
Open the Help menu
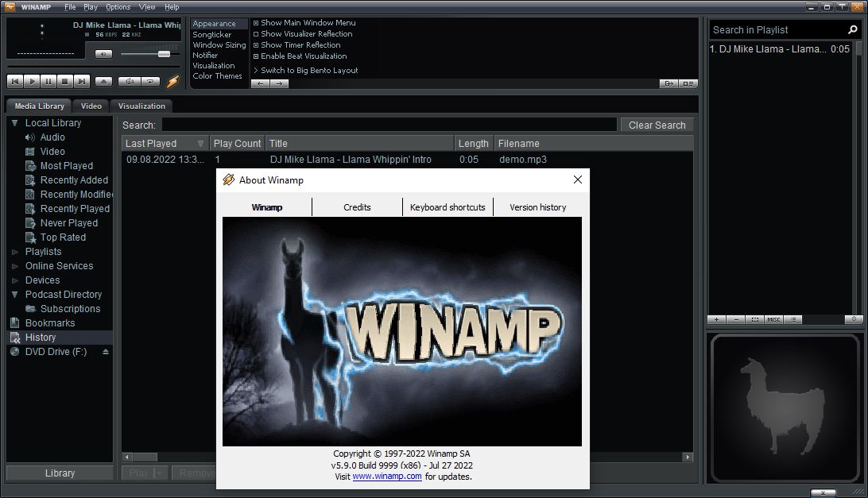click(172, 7)
